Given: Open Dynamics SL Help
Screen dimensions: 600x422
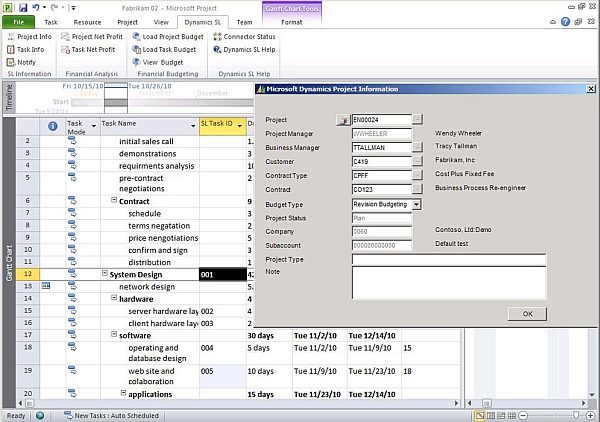Looking at the screenshot, I should tap(216, 49).
